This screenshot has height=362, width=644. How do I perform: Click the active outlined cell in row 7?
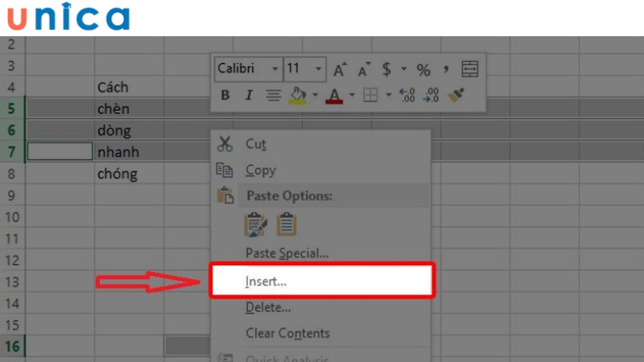click(x=60, y=151)
